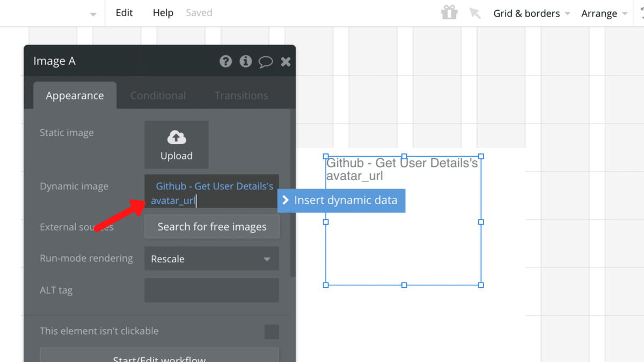Open the Help menu
The width and height of the screenshot is (644, 362).
(163, 13)
